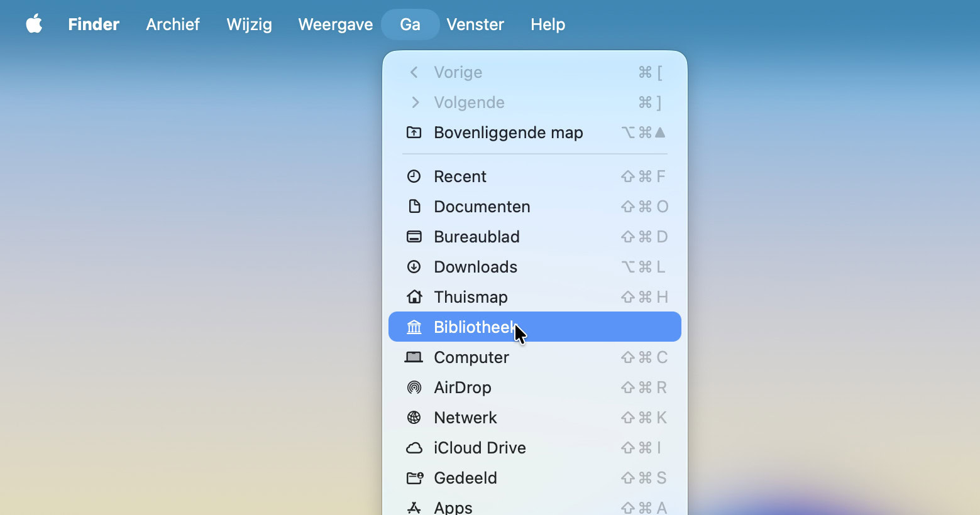Click the Computer laptop icon

click(414, 357)
